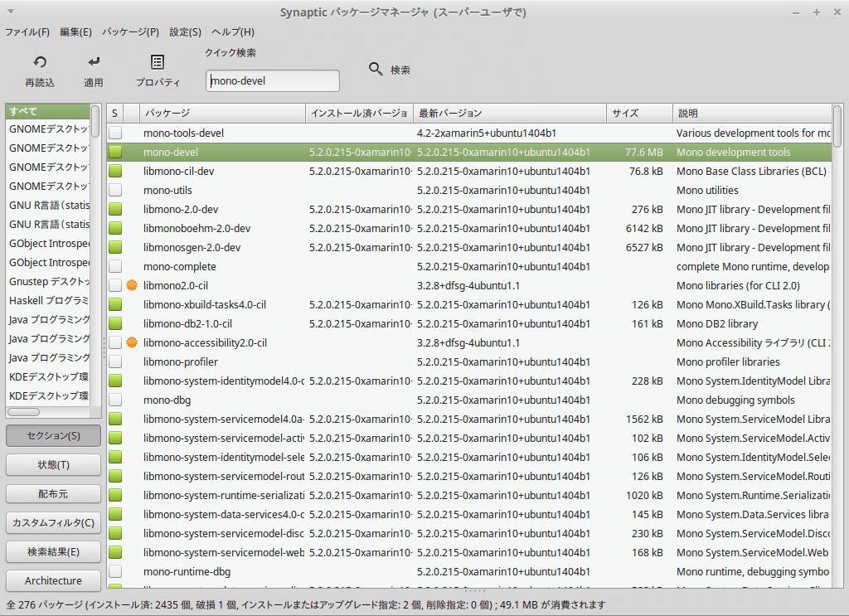This screenshot has width=849, height=616.
Task: Click the quick search field containing mono-devel
Action: [x=272, y=80]
